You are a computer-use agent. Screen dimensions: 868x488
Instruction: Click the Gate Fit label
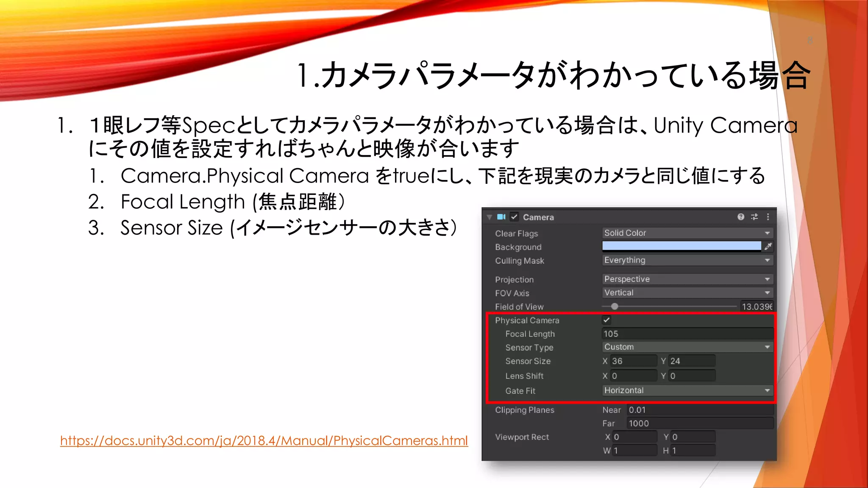tap(520, 391)
